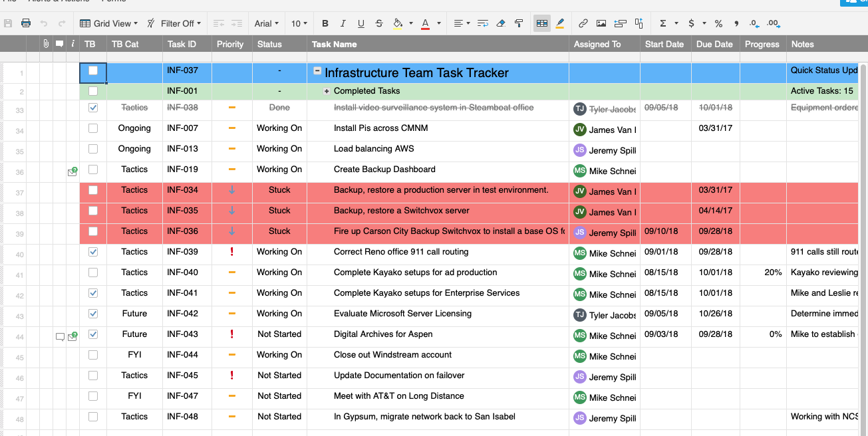Toggle bold formatting
The image size is (868, 436).
pos(325,23)
